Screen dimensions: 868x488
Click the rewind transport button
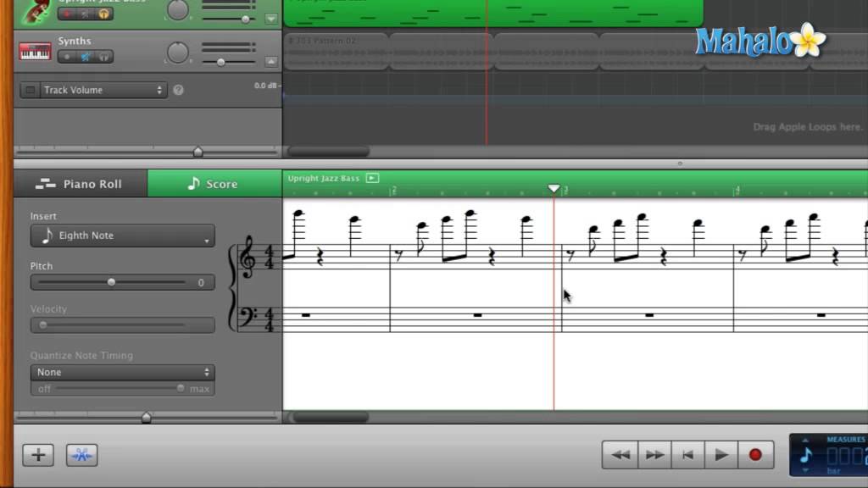pyautogui.click(x=620, y=455)
